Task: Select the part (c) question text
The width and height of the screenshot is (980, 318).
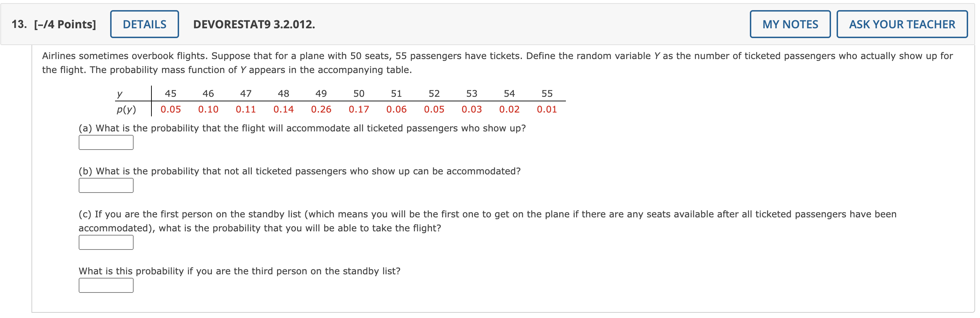Action: [381, 214]
